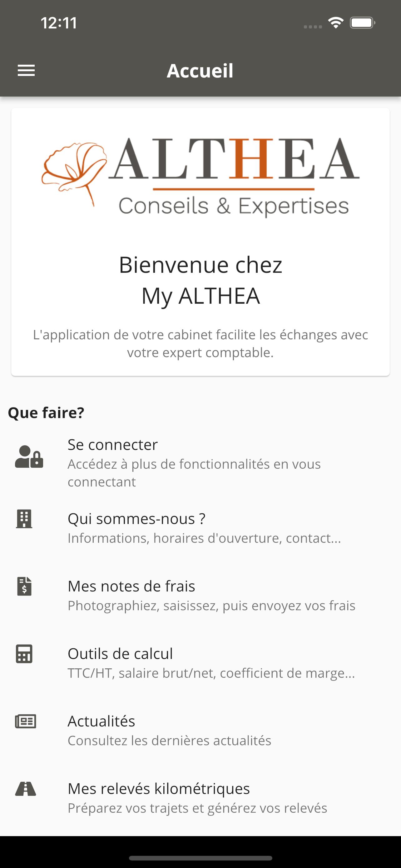
Task: Tap the user lock login icon
Action: 29,456
